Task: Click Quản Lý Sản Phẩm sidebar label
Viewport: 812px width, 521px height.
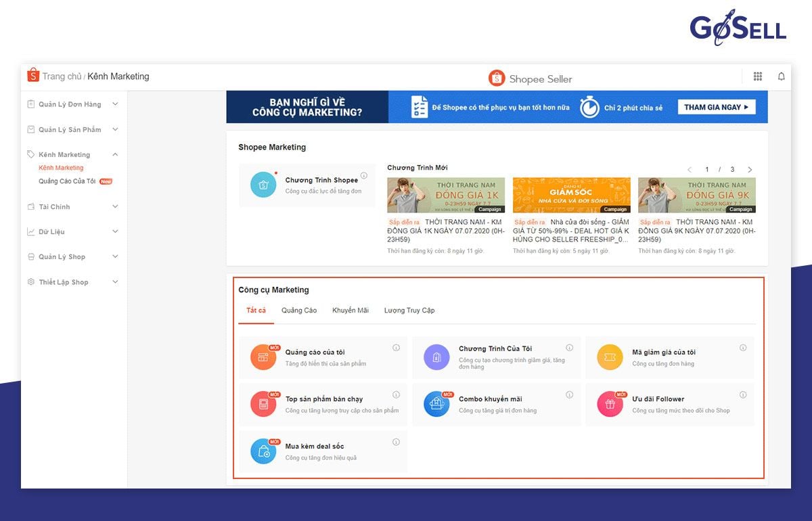Action: 70,129
